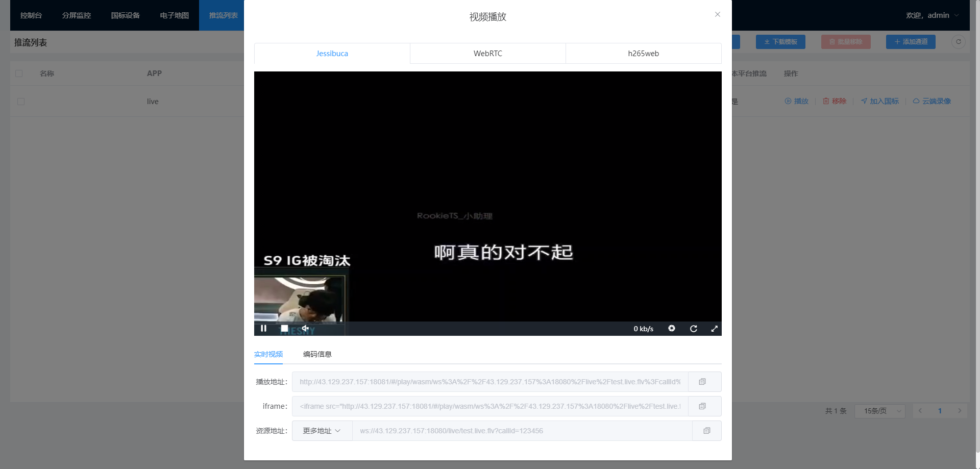Click the 移除 link in the live row
Screen dimensions: 980x469
[x=835, y=101]
